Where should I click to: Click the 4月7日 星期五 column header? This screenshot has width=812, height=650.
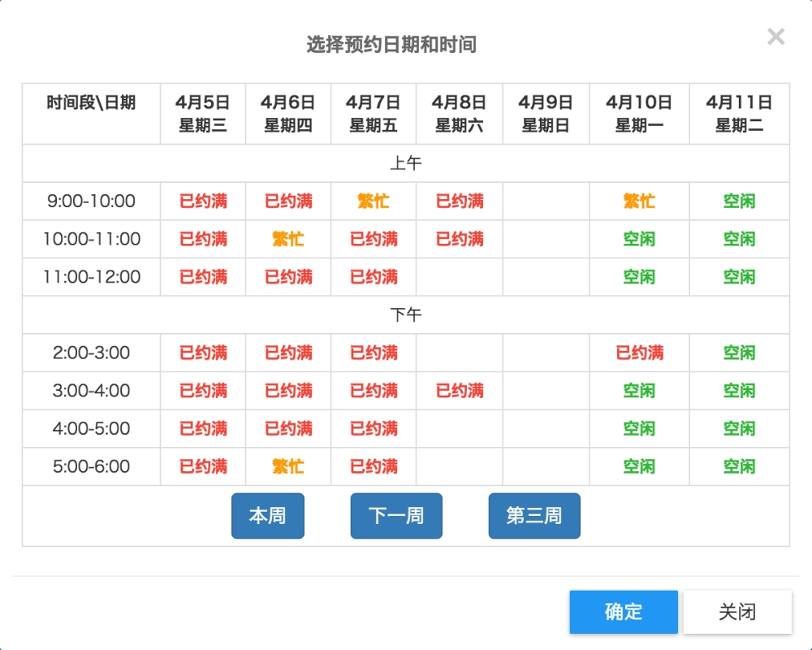pyautogui.click(x=374, y=114)
